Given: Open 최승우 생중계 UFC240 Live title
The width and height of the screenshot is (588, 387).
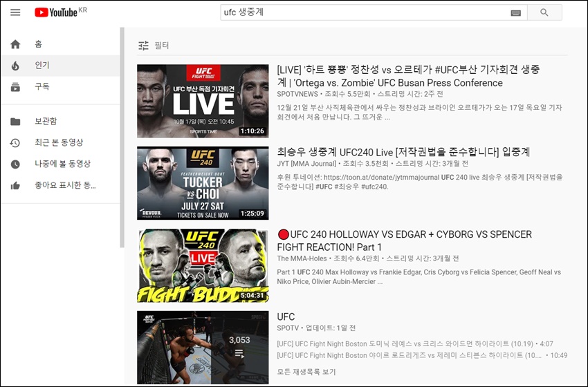Looking at the screenshot, I should tap(403, 152).
